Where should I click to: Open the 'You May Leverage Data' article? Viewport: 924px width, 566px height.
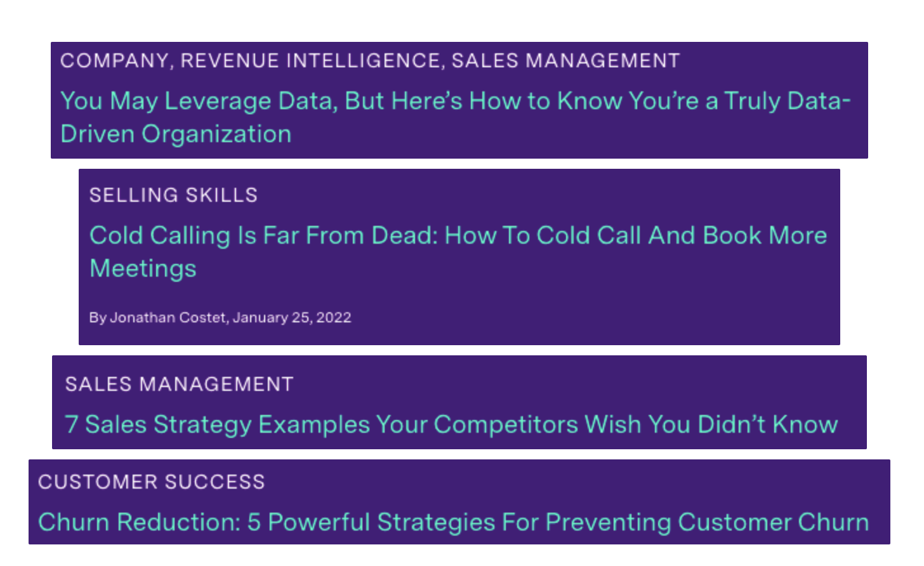point(454,102)
